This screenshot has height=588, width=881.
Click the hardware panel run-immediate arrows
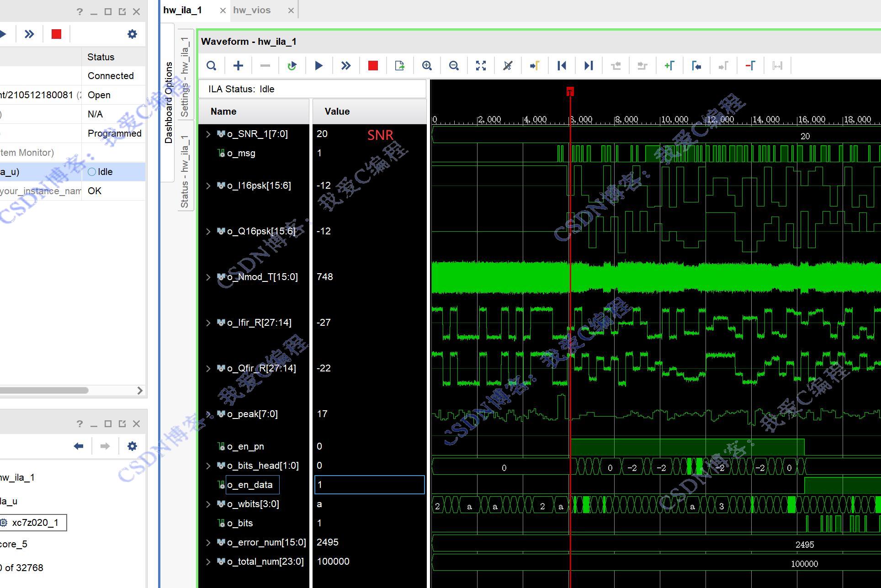29,34
